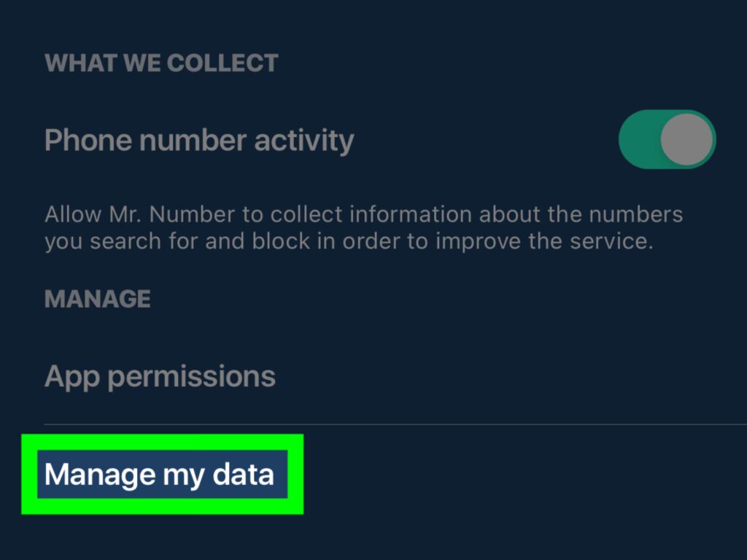Open Manage my data

click(x=159, y=475)
